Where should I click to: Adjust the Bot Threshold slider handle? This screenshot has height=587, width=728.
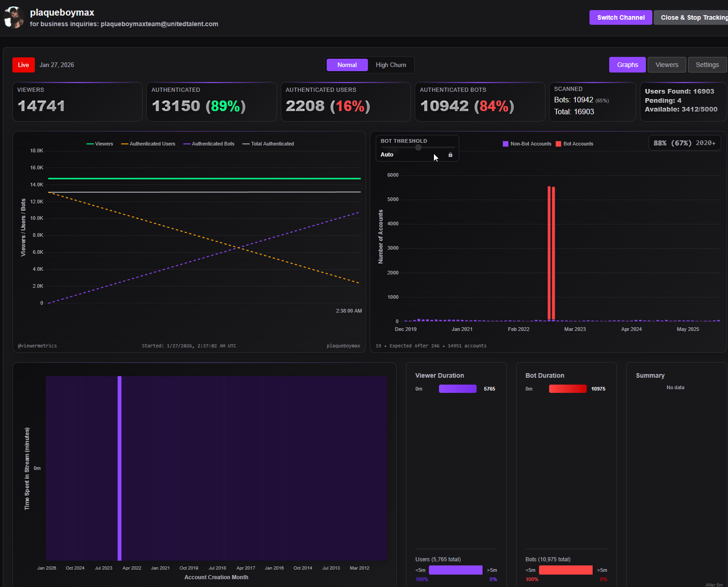418,147
